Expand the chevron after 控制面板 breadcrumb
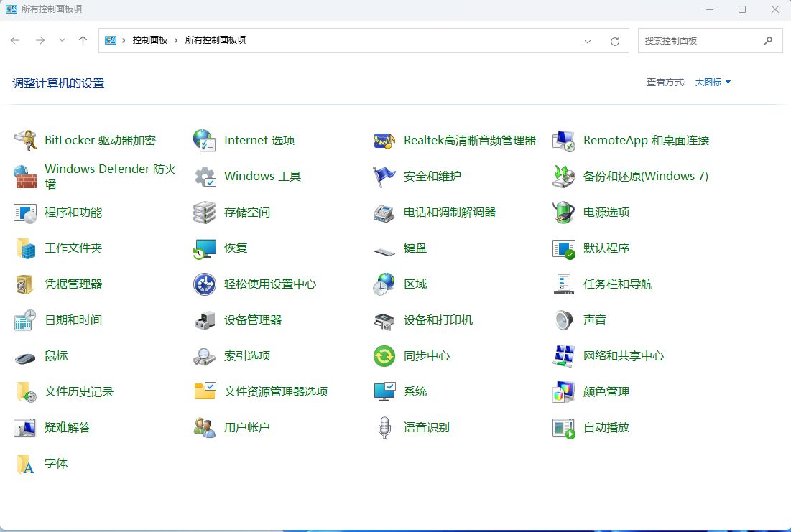Viewport: 791px width, 532px height. click(176, 40)
